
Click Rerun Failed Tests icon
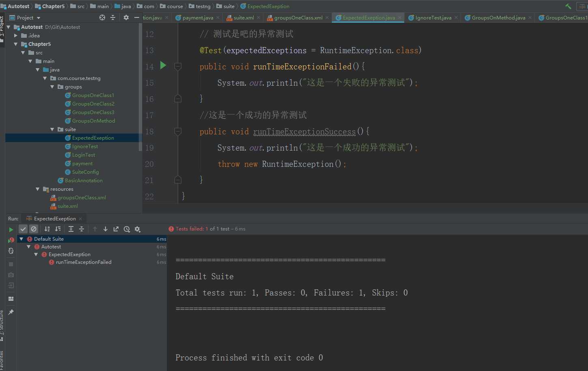(11, 240)
